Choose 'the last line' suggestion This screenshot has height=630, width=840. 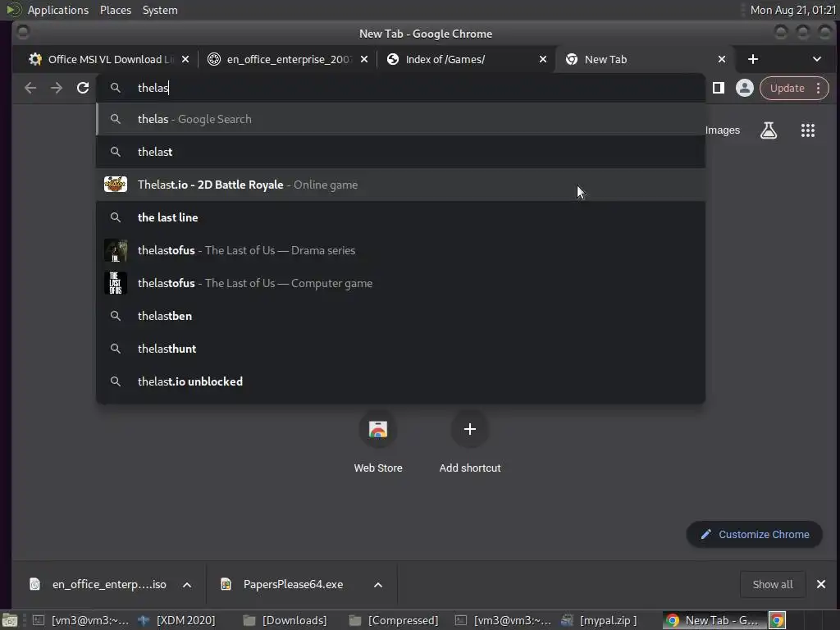point(400,217)
